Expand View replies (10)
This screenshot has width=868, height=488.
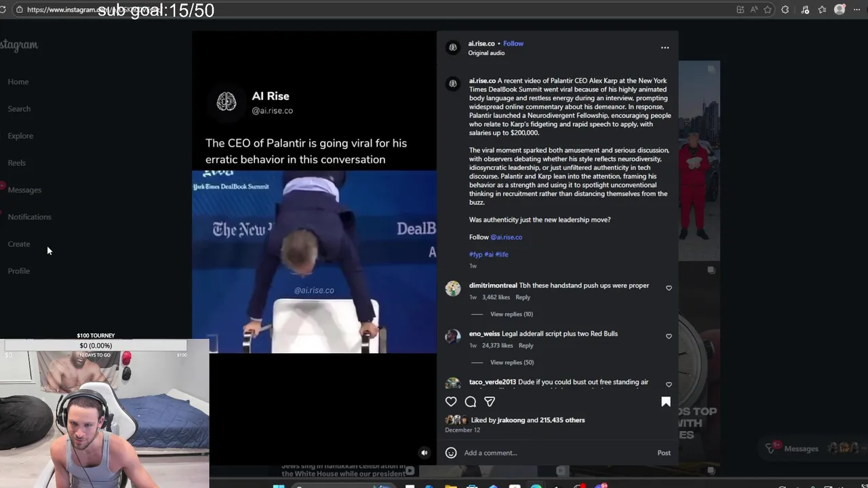[511, 314]
